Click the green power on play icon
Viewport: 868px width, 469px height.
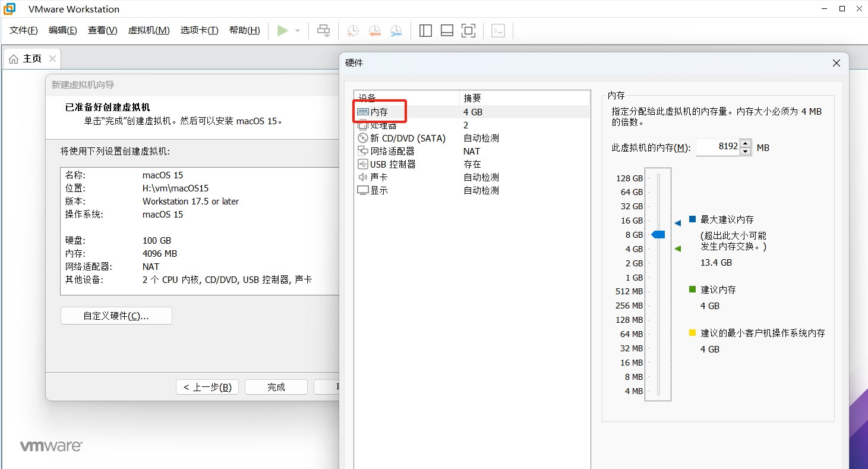pos(283,30)
